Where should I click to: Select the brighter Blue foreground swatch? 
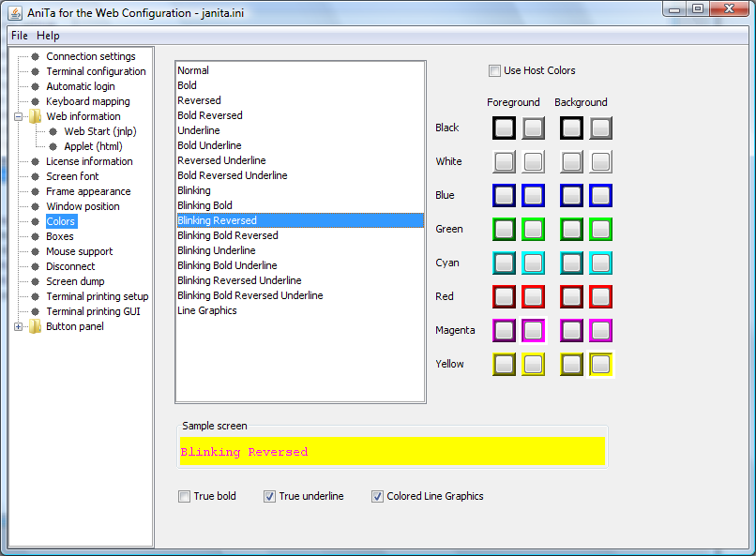[x=534, y=196]
